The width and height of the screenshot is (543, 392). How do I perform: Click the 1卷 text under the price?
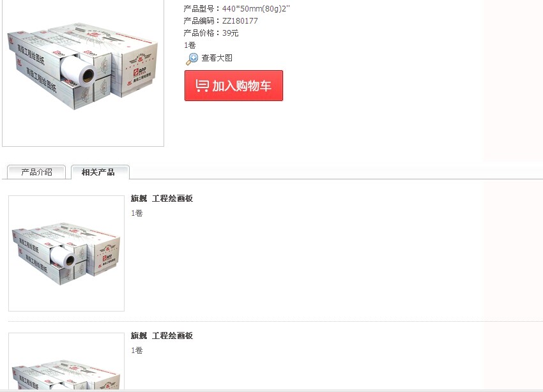click(x=190, y=45)
